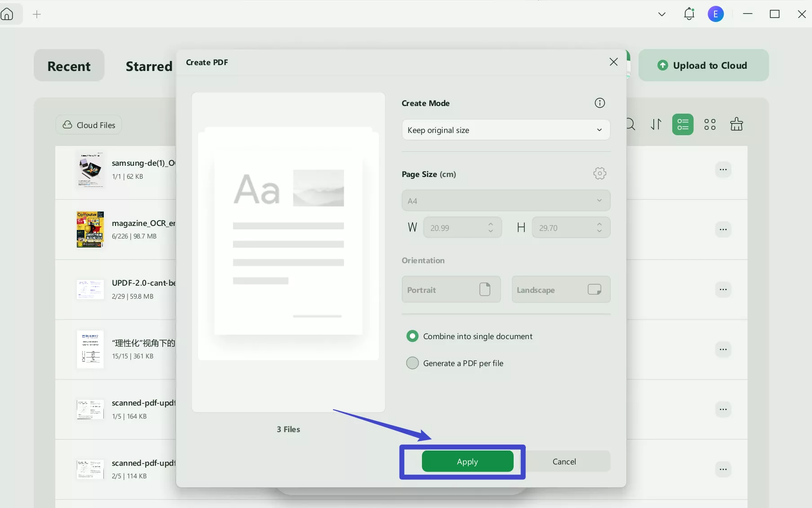
Task: Click the Create Mode info icon
Action: tap(600, 102)
